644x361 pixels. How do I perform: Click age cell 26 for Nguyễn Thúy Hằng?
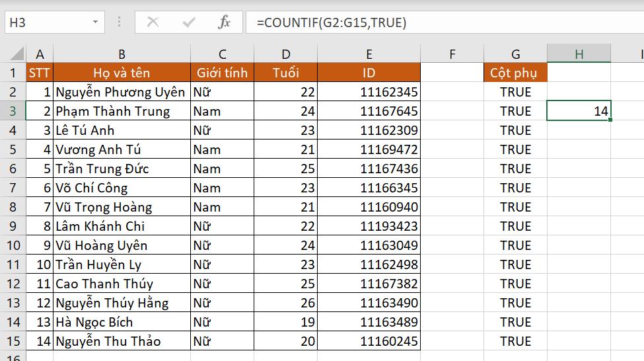pos(286,303)
